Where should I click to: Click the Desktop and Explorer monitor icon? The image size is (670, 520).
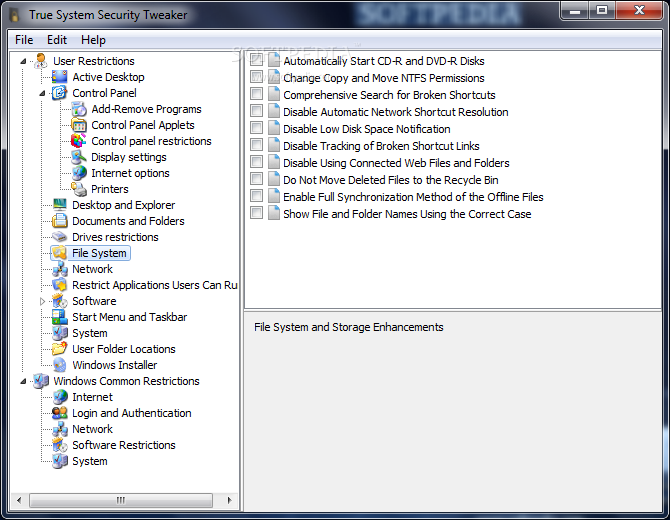click(59, 205)
